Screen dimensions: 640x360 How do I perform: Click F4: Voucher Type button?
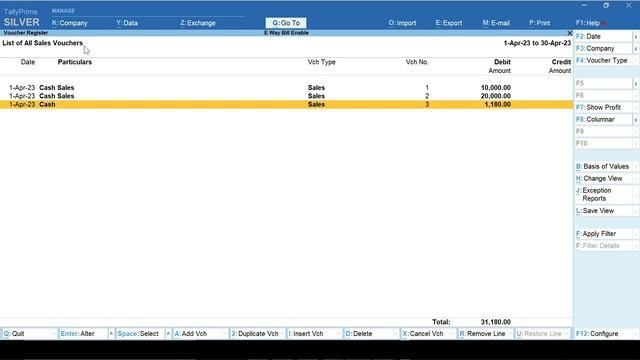point(603,60)
